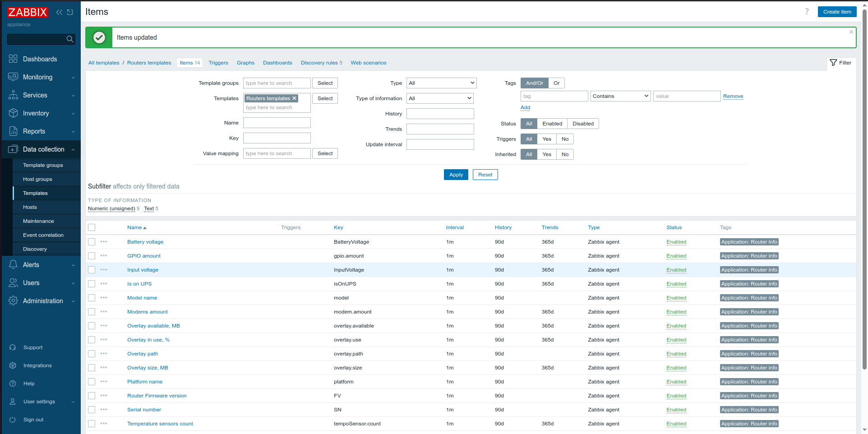Viewport: 868px width, 434px height.
Task: Set Status filter to Disabled
Action: (x=582, y=123)
